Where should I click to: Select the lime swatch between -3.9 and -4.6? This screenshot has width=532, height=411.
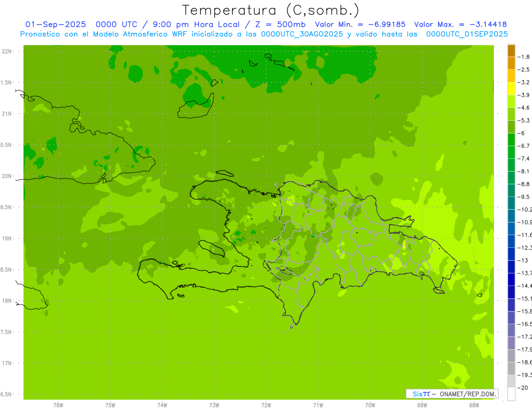click(x=511, y=101)
